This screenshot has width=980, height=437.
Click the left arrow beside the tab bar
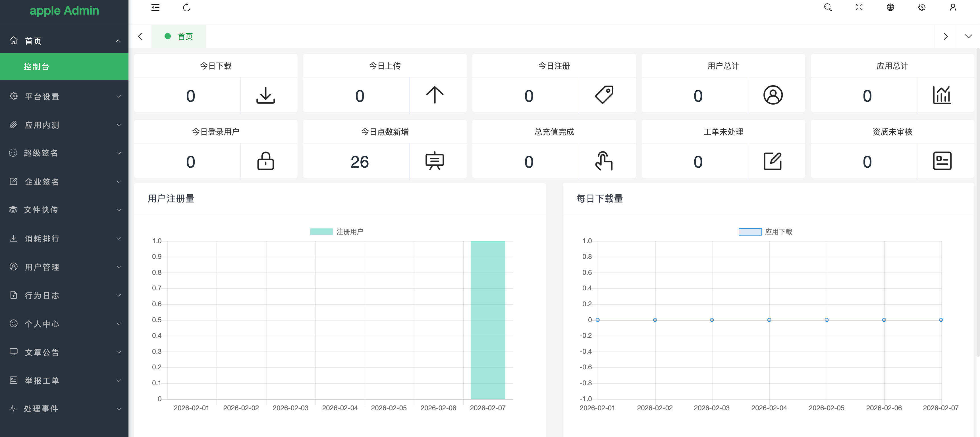[140, 36]
